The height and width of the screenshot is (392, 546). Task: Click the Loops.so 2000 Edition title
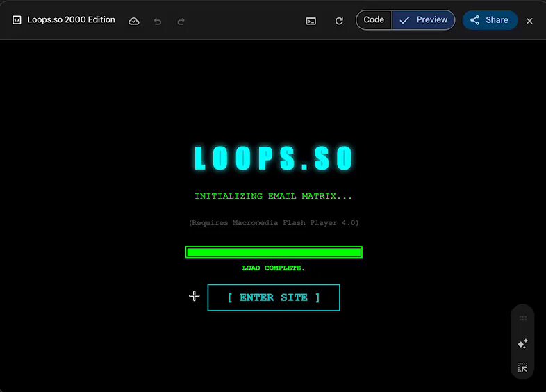71,20
